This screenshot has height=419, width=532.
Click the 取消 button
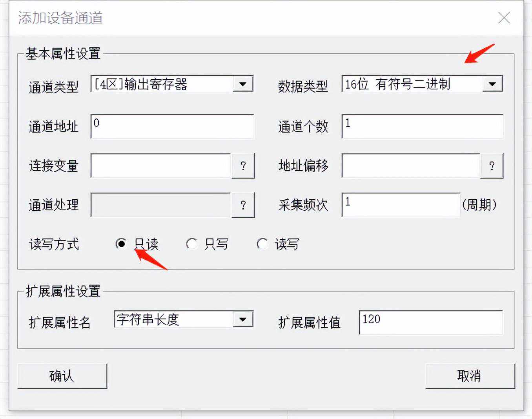pyautogui.click(x=470, y=376)
